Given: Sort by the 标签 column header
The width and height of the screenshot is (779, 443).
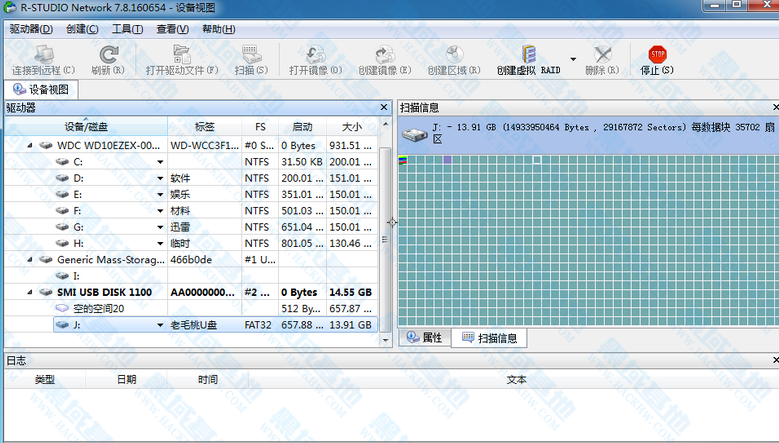Looking at the screenshot, I should point(204,127).
